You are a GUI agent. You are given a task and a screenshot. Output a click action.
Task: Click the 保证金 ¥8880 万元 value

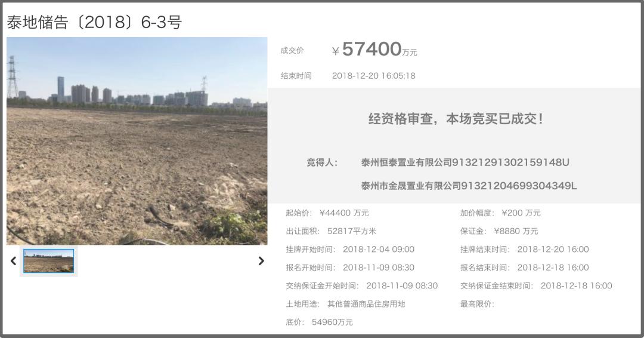[516, 231]
